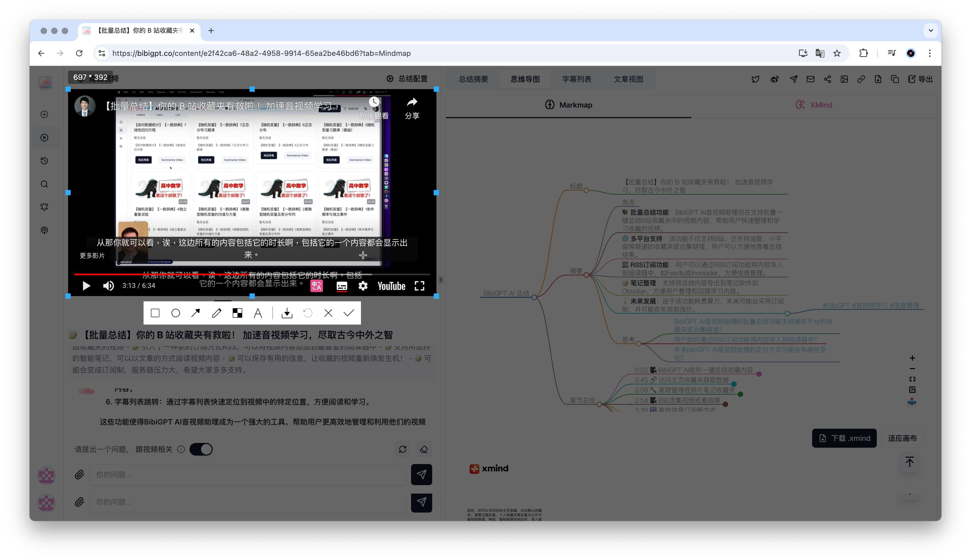
Task: Select the ellipse annotation tool
Action: pos(175,313)
